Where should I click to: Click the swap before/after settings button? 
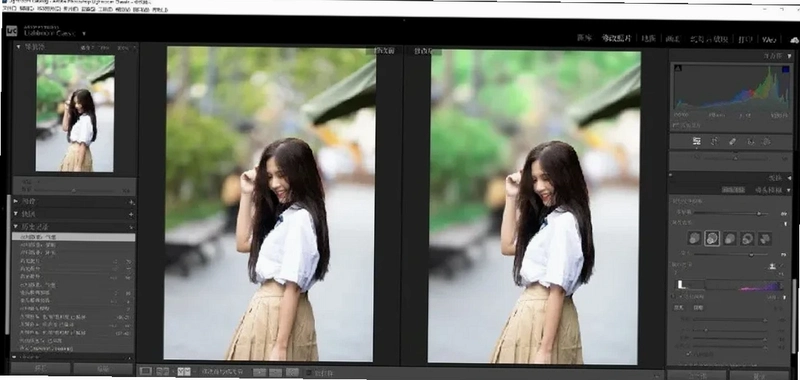coord(292,372)
